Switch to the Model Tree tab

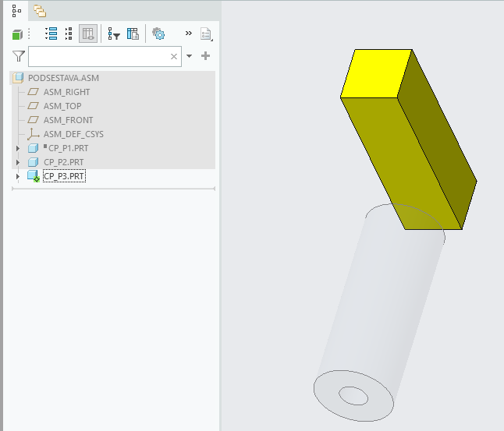pyautogui.click(x=16, y=11)
